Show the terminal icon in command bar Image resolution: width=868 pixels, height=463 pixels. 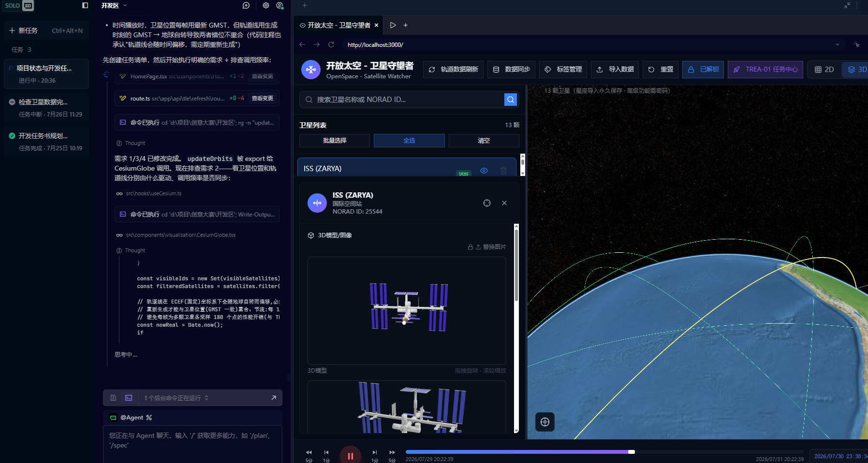point(129,398)
